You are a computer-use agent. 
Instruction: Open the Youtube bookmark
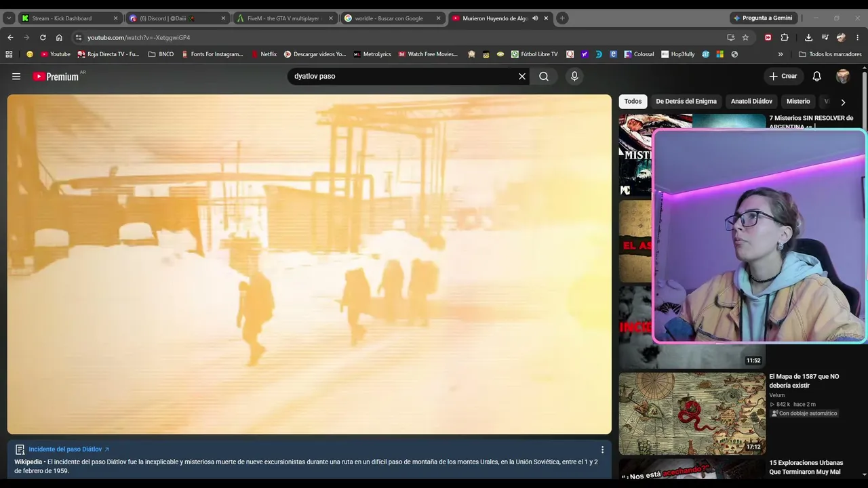coord(56,54)
